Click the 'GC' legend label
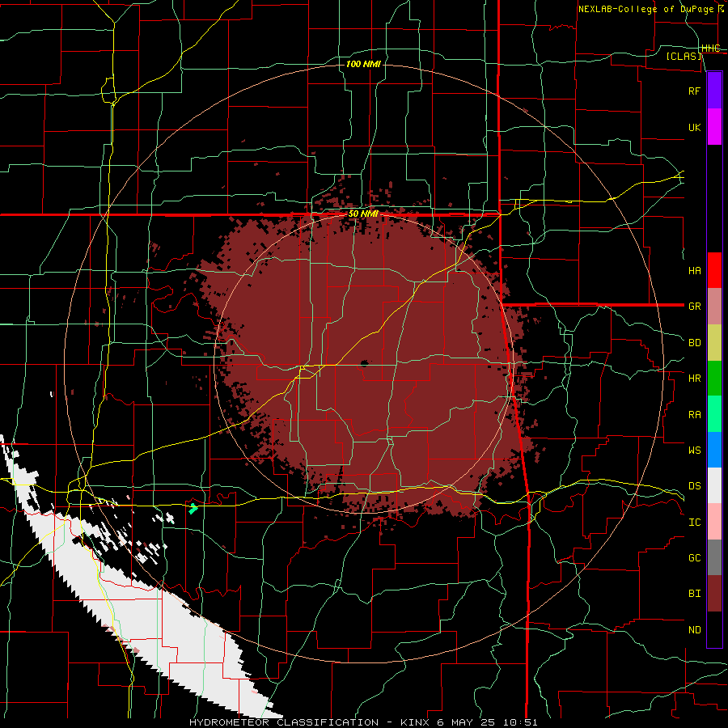Screen dimensions: 728x728 pyautogui.click(x=695, y=558)
